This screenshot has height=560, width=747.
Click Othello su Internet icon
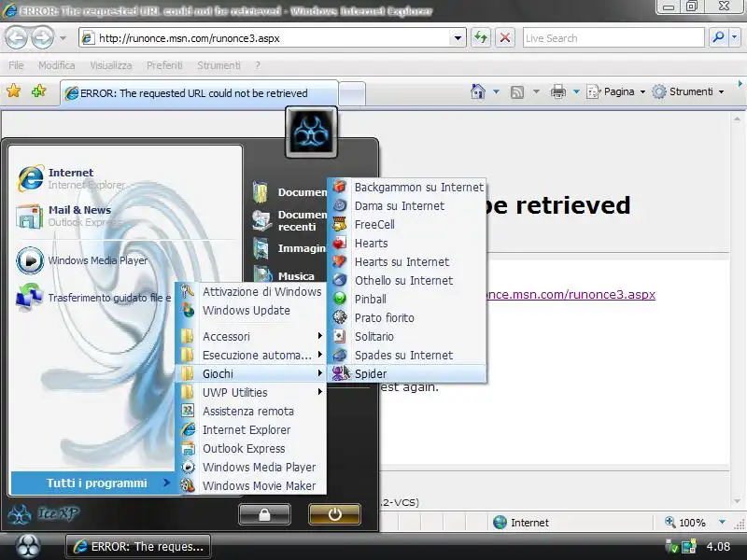(339, 280)
